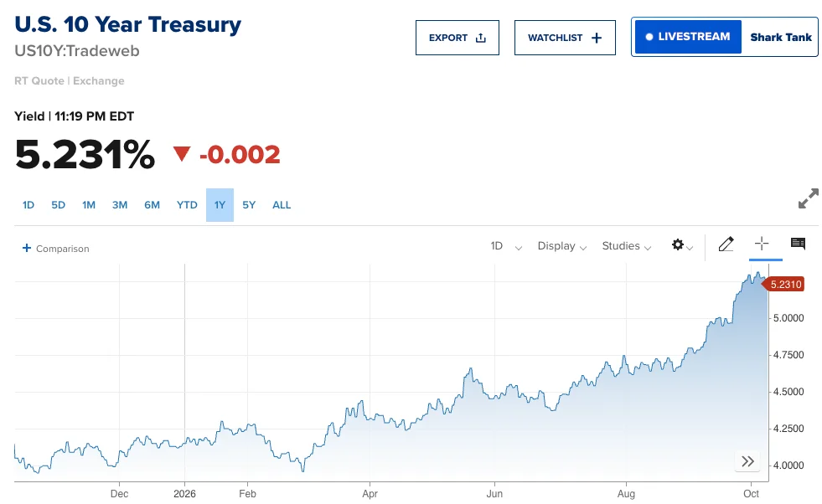
Task: Choose the 1M time range
Action: tap(89, 205)
